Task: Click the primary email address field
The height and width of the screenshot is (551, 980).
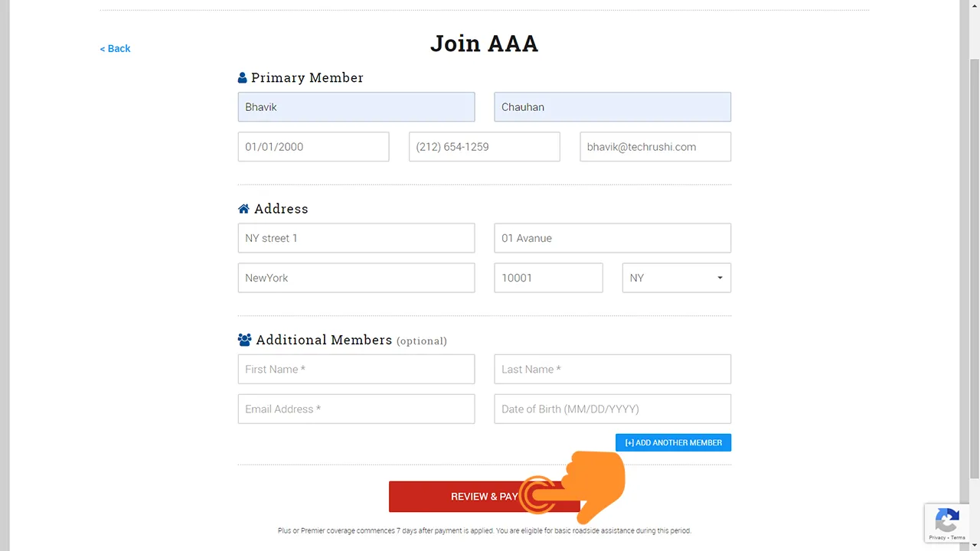Action: pos(655,147)
